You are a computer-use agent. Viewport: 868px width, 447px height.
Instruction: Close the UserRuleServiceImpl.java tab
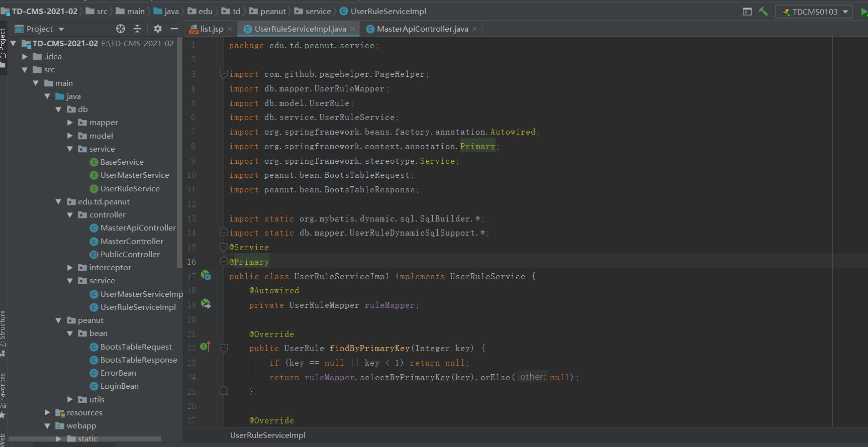tap(352, 29)
